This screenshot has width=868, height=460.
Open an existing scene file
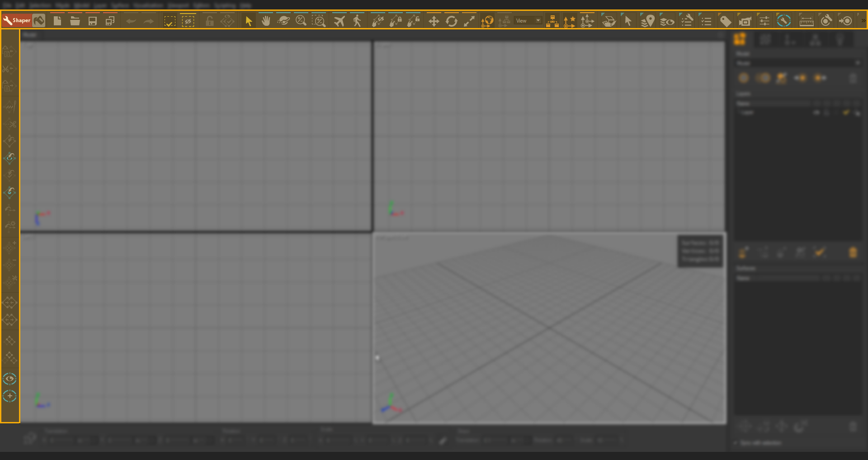75,20
